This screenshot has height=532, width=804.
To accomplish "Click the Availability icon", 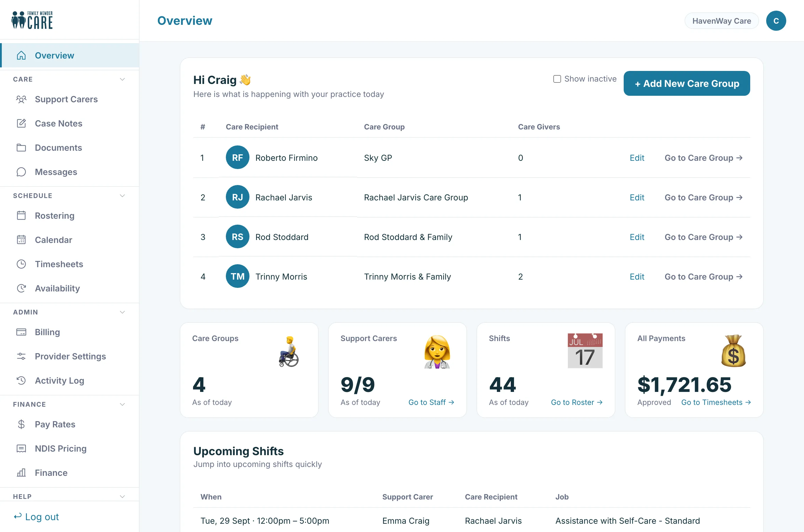I will tap(21, 288).
